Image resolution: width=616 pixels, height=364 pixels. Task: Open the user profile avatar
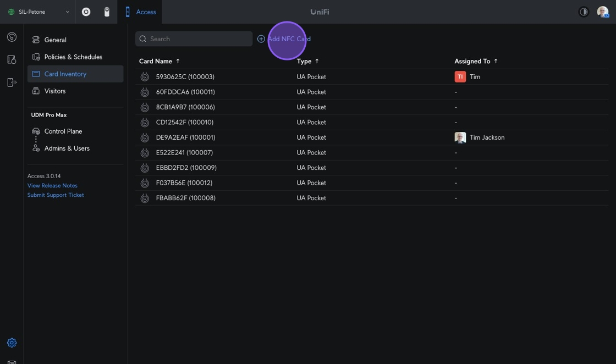602,12
